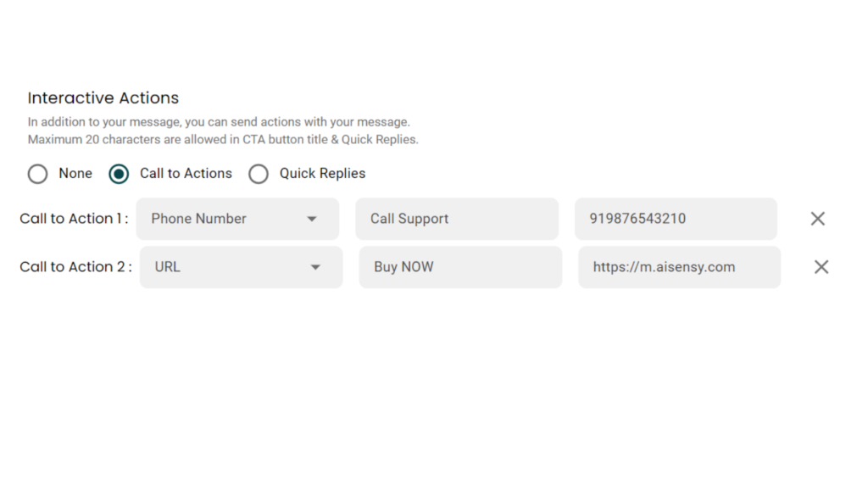Choose the Call to Actions radio option
868x496 pixels.
[119, 174]
